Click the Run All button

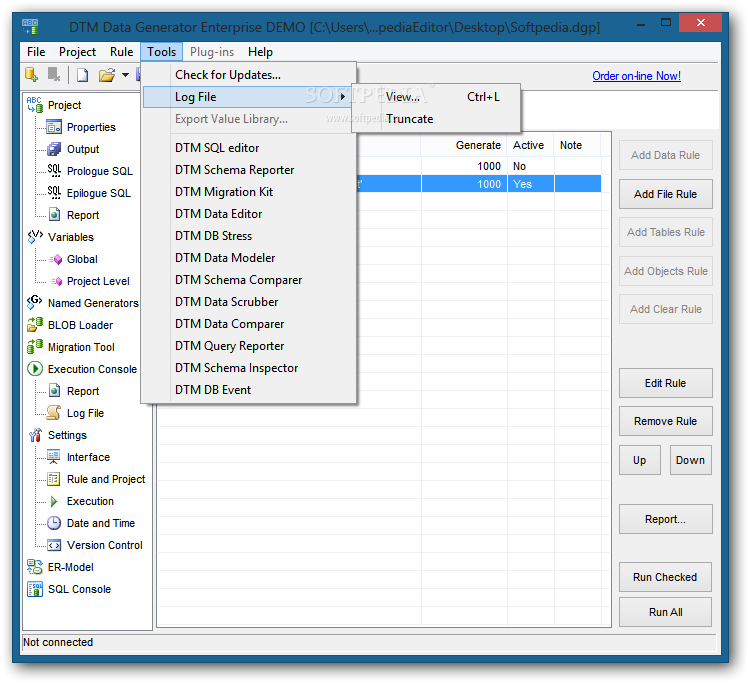tap(665, 612)
